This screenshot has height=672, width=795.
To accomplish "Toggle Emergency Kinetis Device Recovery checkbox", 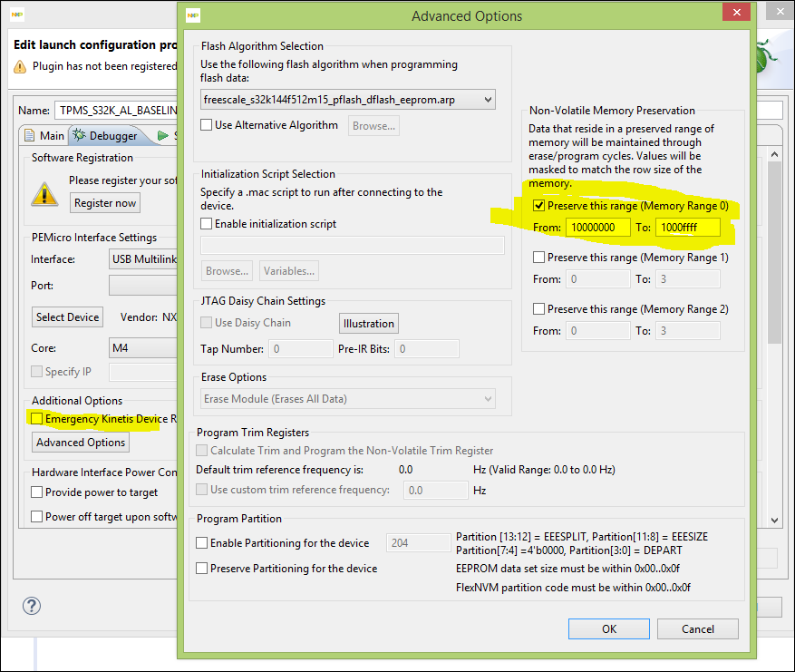I will (x=36, y=418).
